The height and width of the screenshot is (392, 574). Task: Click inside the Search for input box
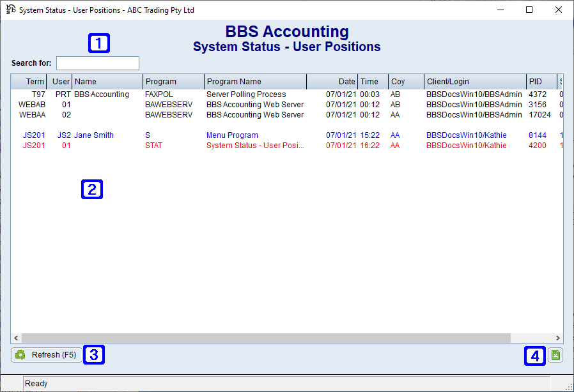[x=97, y=63]
